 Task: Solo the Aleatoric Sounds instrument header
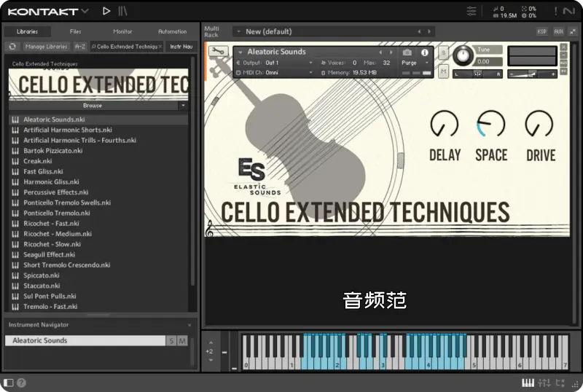pyautogui.click(x=443, y=55)
